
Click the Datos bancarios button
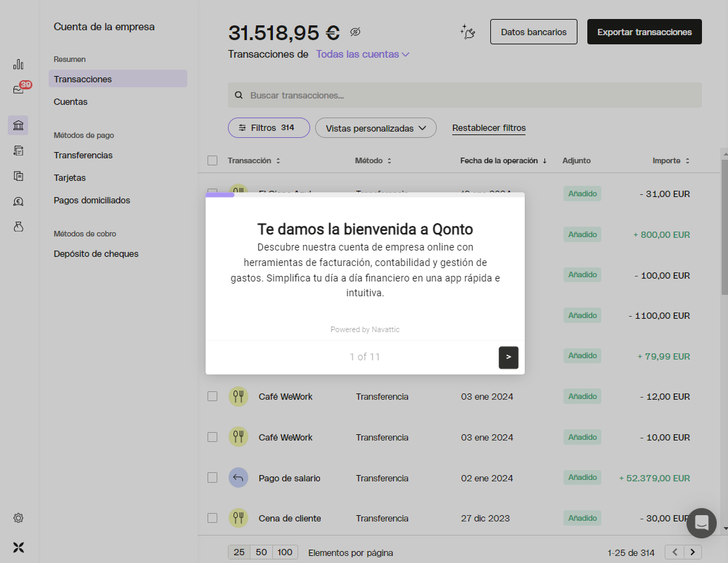coord(533,32)
